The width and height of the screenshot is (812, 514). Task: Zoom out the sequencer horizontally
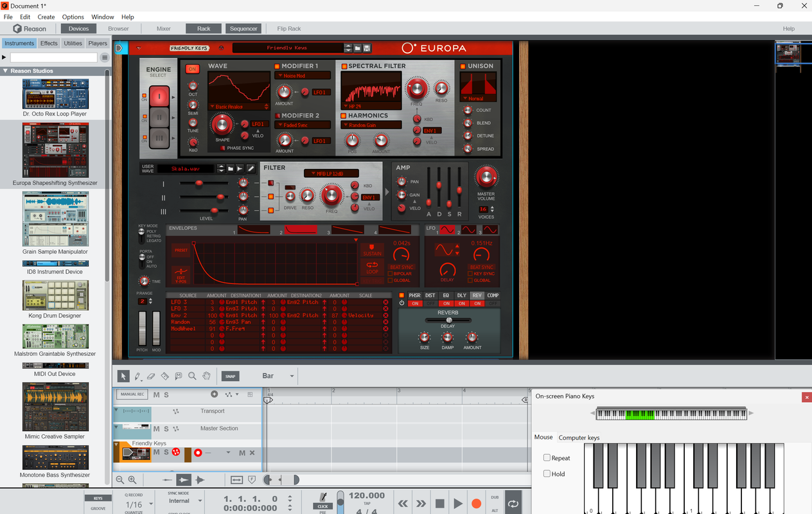pos(120,480)
